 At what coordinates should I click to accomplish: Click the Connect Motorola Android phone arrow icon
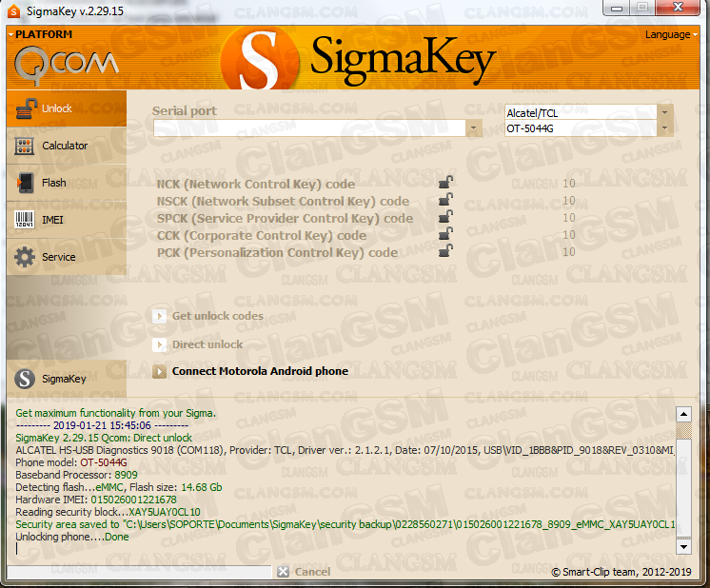coord(159,372)
